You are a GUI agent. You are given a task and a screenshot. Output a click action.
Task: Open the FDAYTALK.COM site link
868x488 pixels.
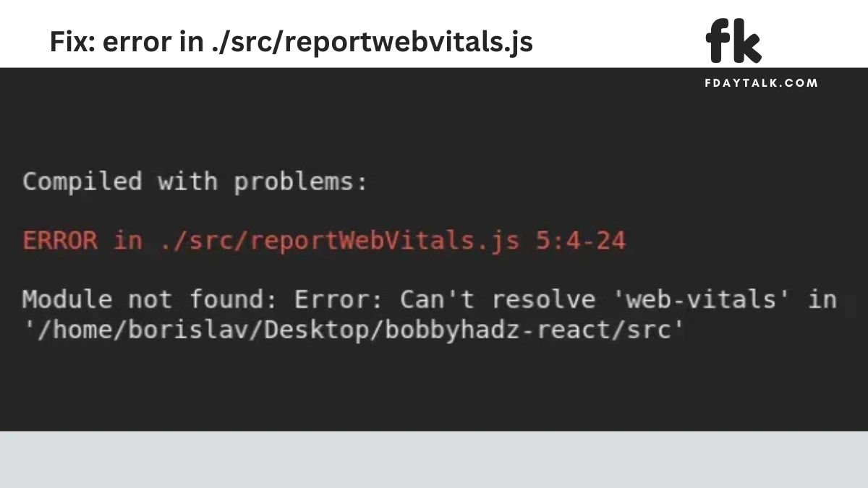761,83
